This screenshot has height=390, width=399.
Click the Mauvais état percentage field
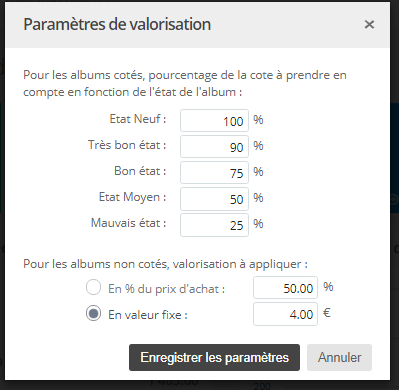pyautogui.click(x=214, y=225)
